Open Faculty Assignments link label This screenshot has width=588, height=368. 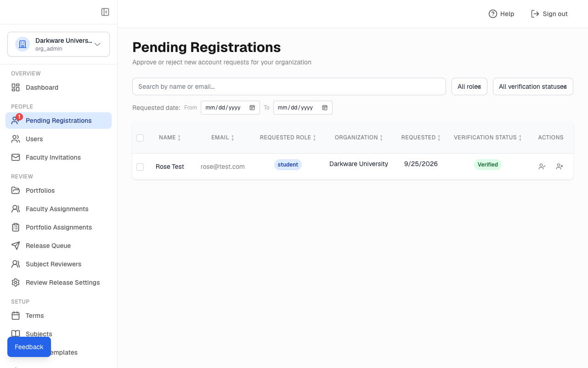tap(57, 209)
